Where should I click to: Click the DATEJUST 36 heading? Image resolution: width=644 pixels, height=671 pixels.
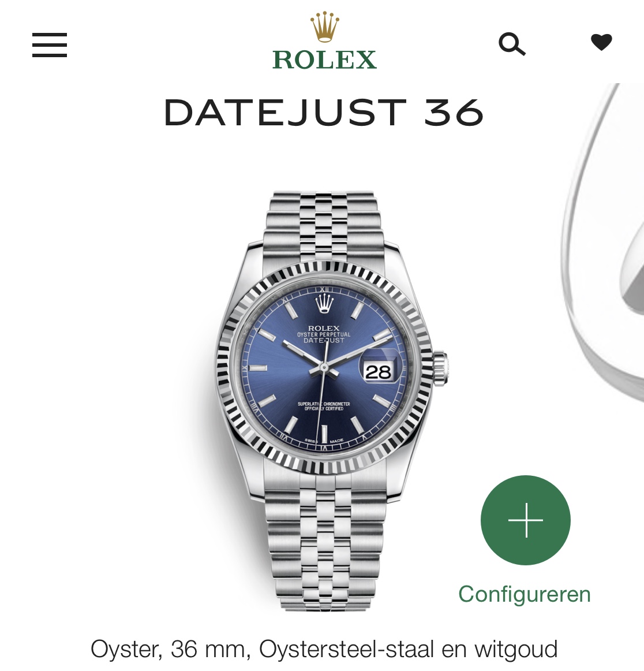pos(324,113)
